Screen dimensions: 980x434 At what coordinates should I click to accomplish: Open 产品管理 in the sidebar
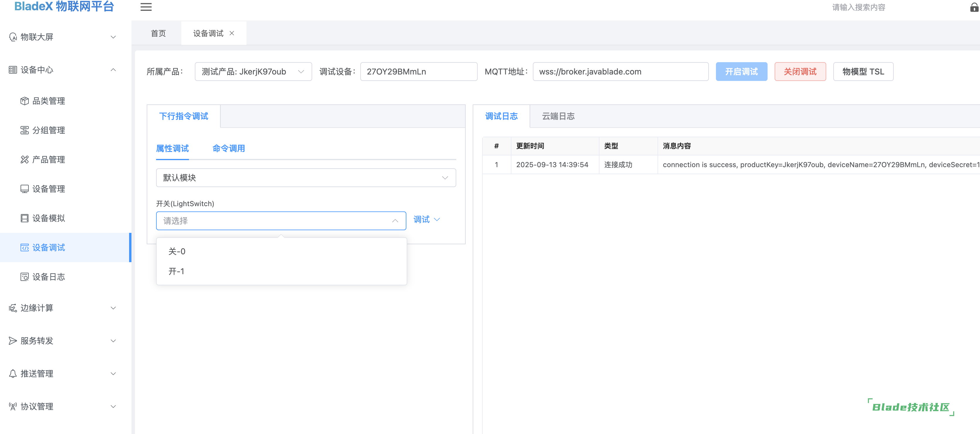(65, 159)
